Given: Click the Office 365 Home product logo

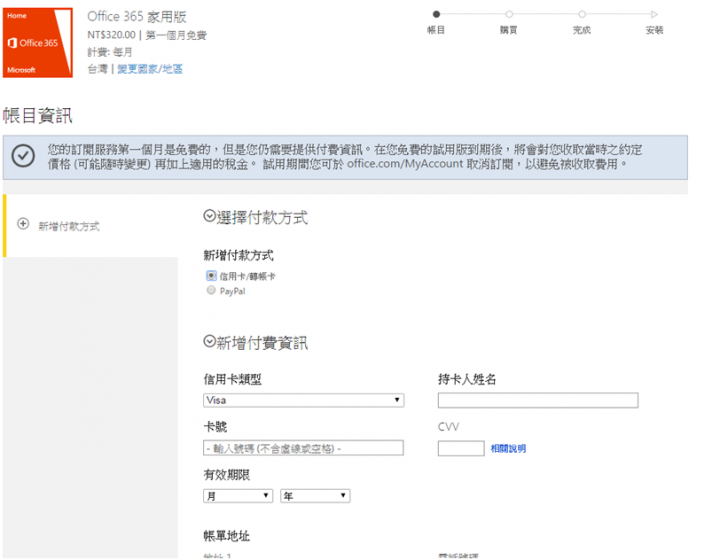Looking at the screenshot, I should (38, 42).
